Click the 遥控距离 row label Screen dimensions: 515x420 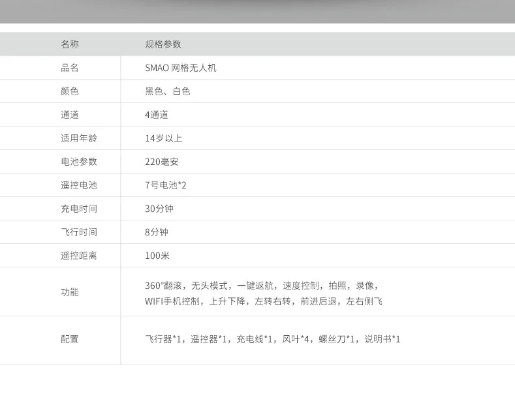pos(79,255)
